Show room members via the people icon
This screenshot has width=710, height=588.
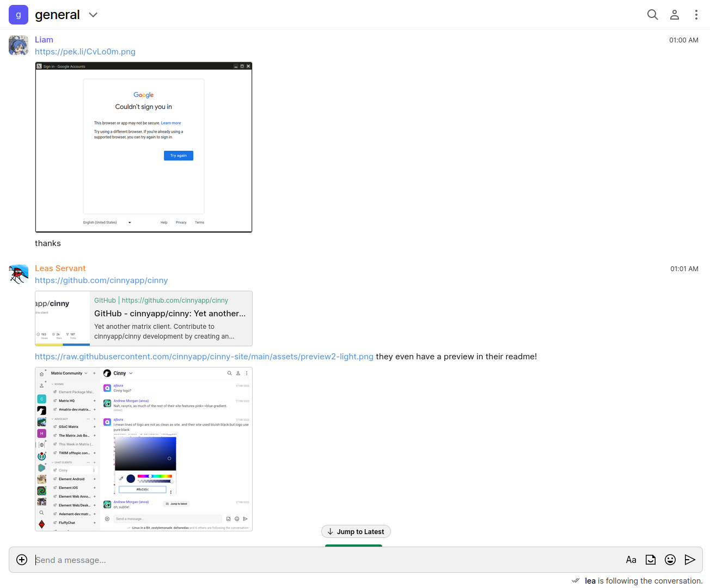[x=674, y=15]
